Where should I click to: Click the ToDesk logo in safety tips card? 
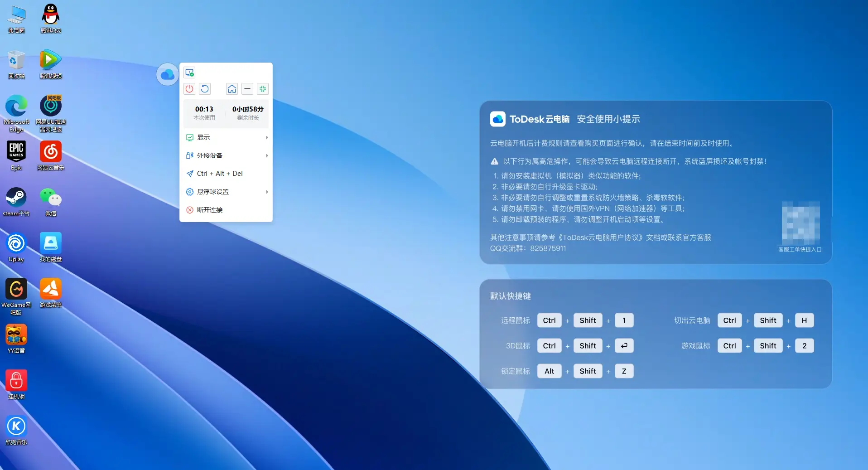tap(498, 119)
